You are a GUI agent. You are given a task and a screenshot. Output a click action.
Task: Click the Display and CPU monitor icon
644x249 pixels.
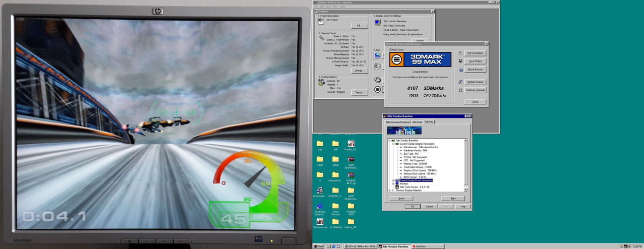tap(378, 23)
